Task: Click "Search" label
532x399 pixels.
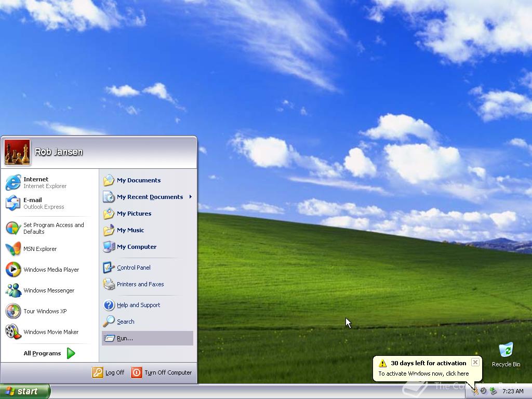Action: click(x=126, y=322)
